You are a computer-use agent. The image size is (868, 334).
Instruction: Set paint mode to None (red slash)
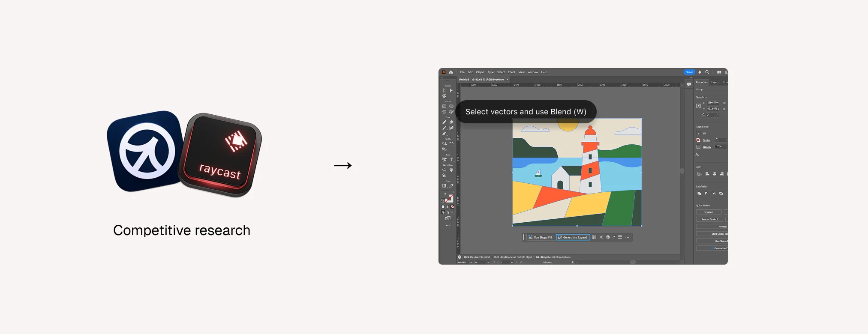pyautogui.click(x=452, y=207)
